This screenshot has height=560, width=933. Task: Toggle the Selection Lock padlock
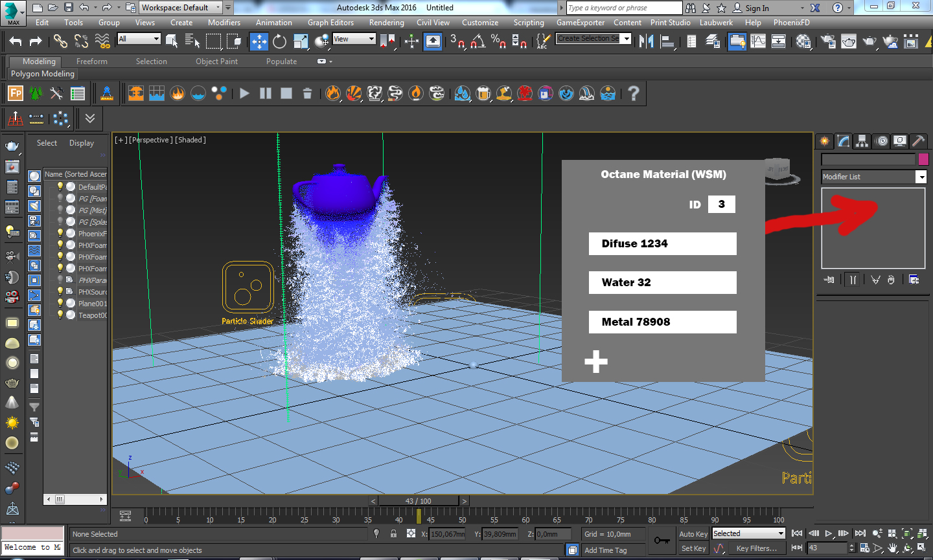point(393,533)
